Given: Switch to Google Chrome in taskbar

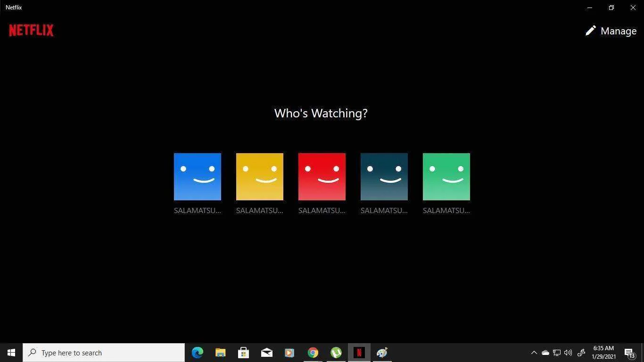Looking at the screenshot, I should tap(313, 353).
